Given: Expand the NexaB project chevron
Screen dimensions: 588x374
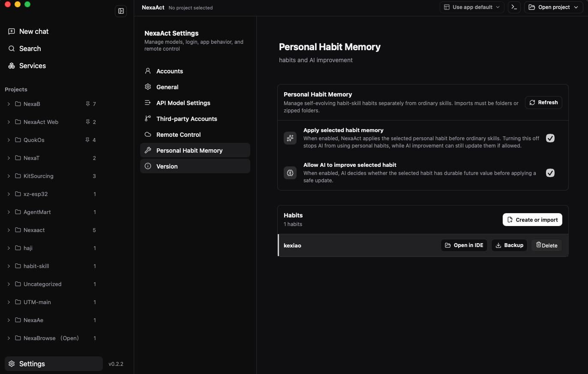Looking at the screenshot, I should point(9,104).
